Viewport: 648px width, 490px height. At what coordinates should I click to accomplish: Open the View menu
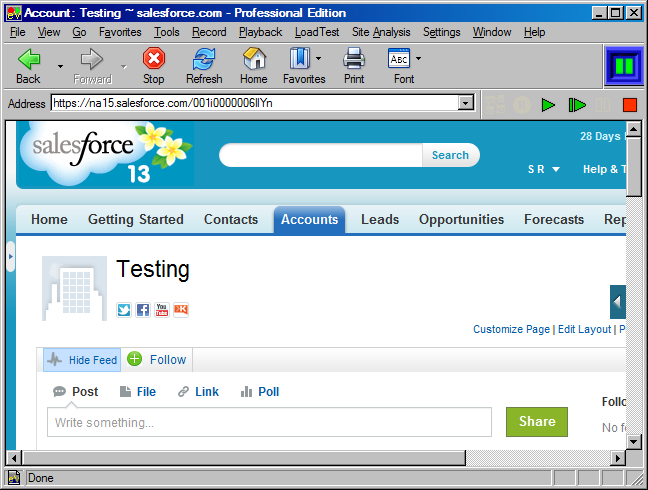49,32
